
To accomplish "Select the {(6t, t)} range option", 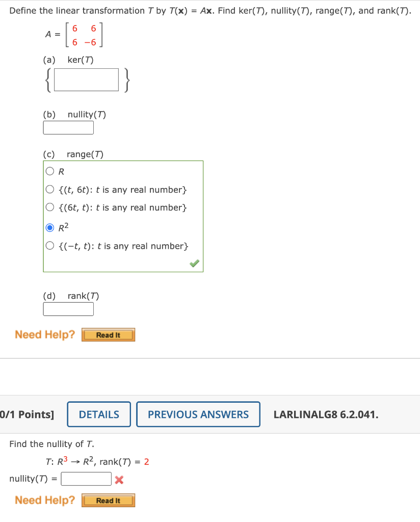I will (x=50, y=208).
